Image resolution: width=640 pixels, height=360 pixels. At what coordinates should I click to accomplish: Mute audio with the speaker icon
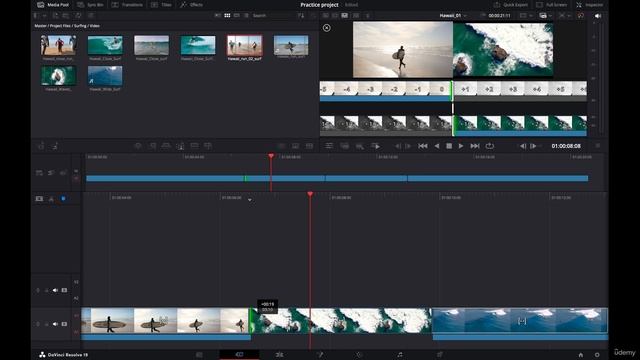[x=598, y=16]
